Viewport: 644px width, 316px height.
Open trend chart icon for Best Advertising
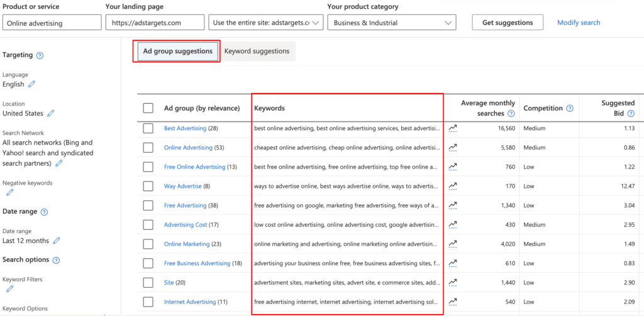(x=453, y=128)
